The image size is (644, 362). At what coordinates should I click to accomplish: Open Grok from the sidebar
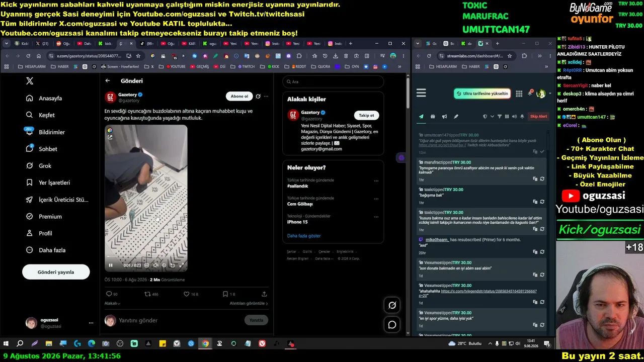(x=39, y=166)
